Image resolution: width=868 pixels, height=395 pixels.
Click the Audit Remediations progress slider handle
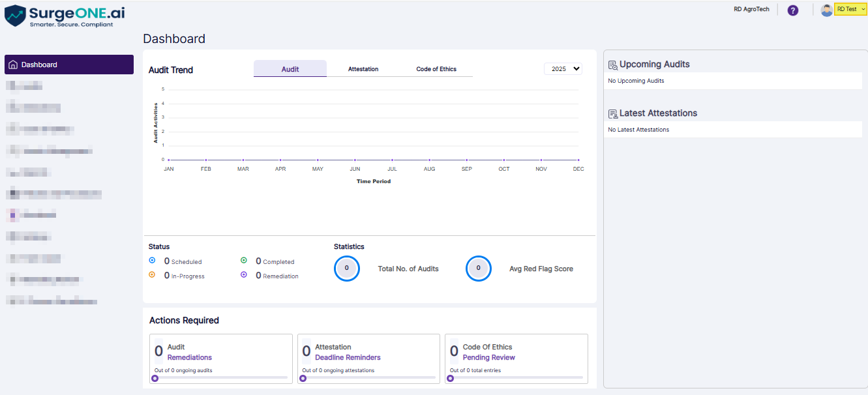point(155,378)
